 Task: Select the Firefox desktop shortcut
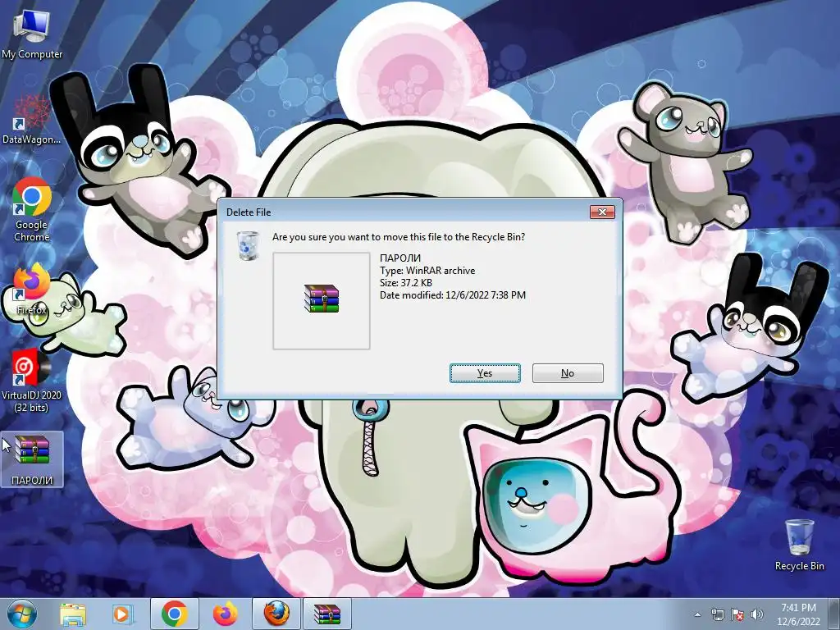32,290
